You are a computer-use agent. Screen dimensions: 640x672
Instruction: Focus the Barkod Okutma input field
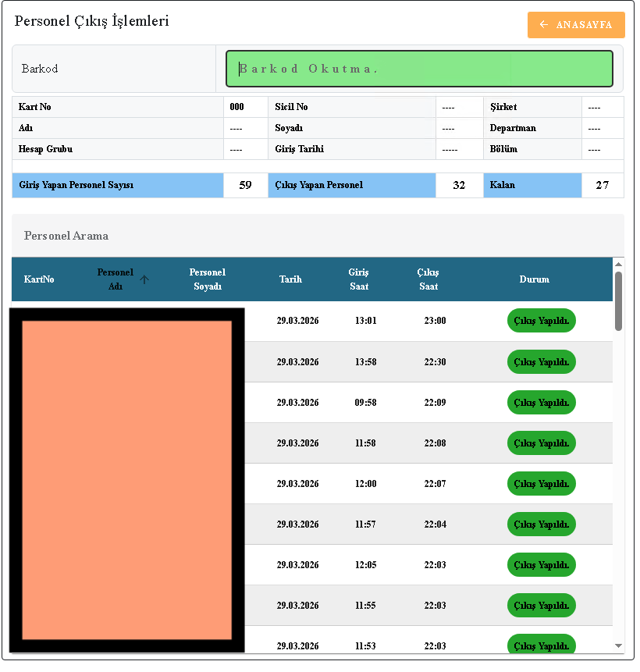(419, 69)
